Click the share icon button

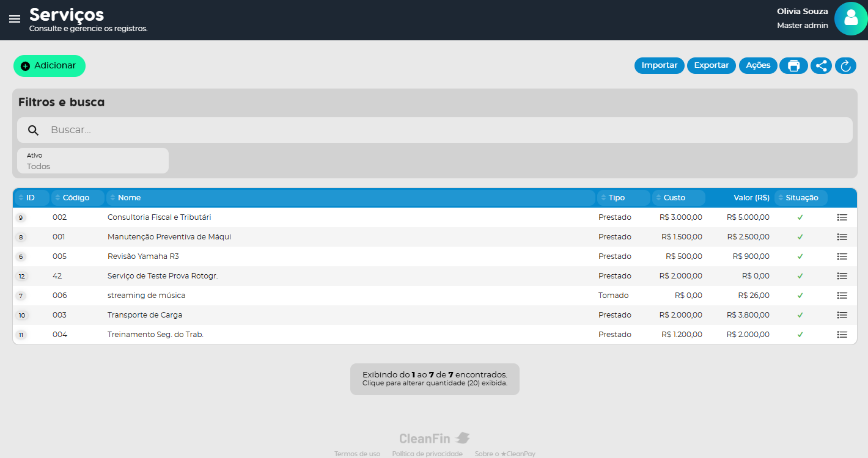pyautogui.click(x=821, y=66)
